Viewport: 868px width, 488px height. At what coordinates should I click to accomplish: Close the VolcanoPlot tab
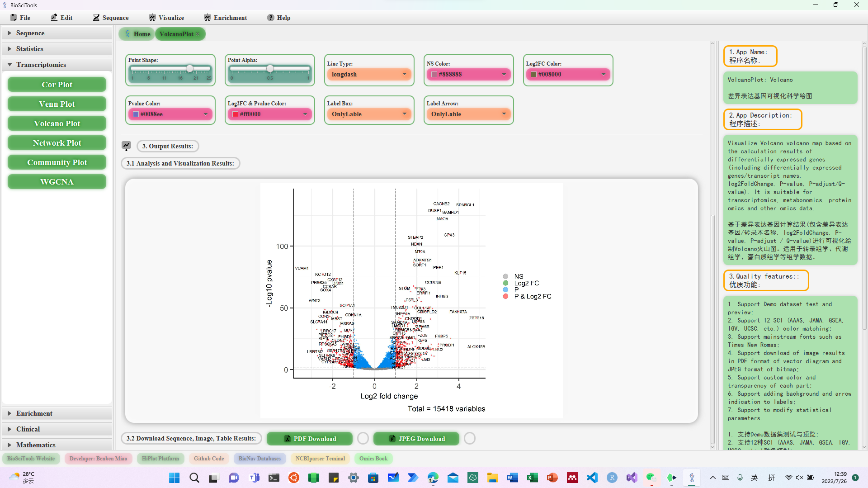click(198, 34)
